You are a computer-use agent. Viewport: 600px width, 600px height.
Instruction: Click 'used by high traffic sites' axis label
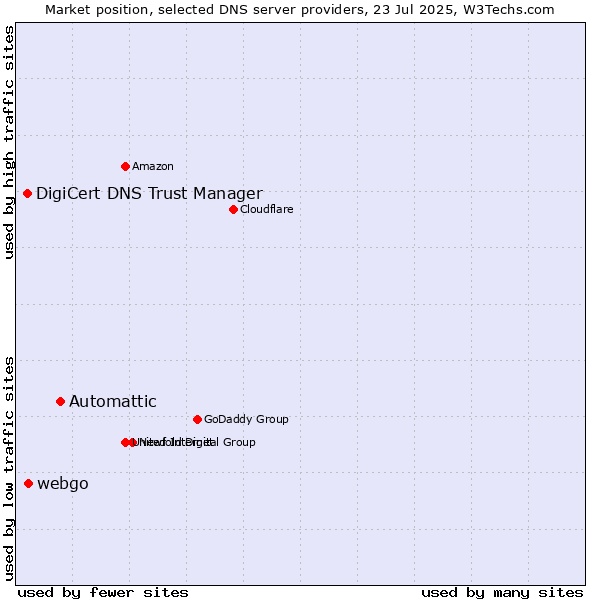click(9, 142)
